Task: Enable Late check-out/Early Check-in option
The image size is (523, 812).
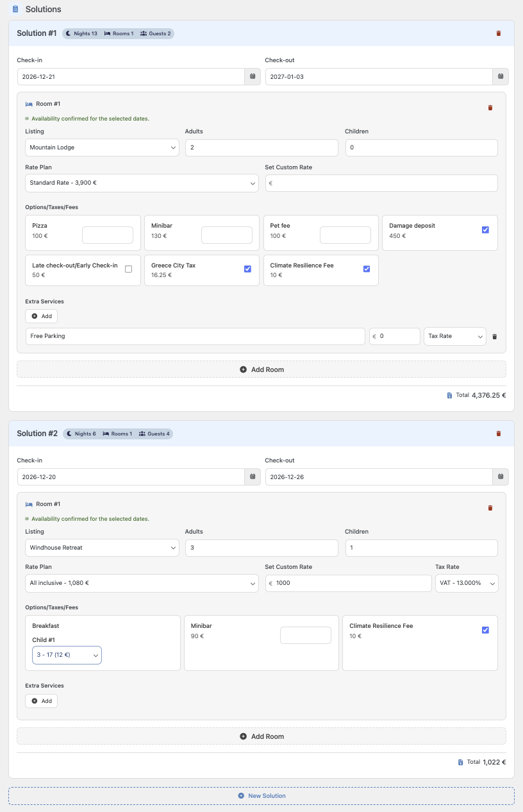Action: coord(128,269)
